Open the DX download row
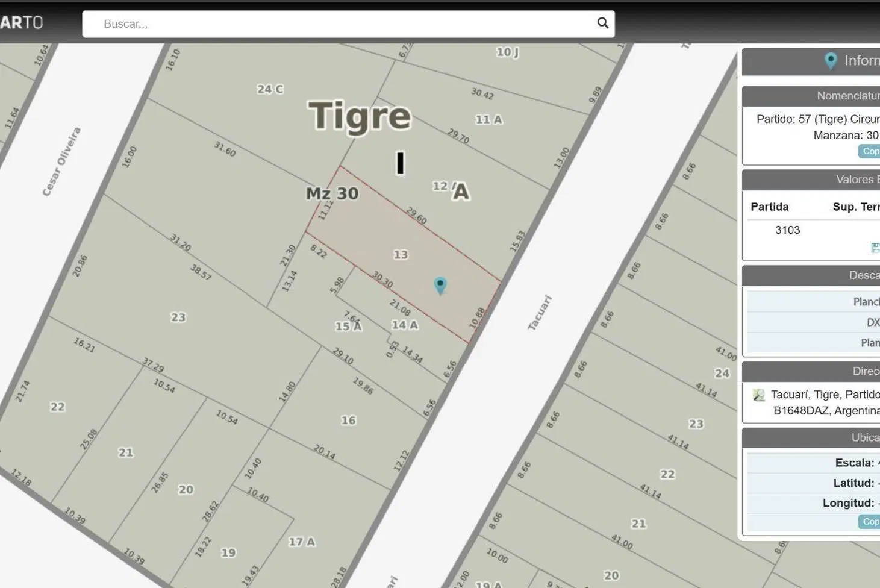This screenshot has width=880, height=588. (813, 322)
